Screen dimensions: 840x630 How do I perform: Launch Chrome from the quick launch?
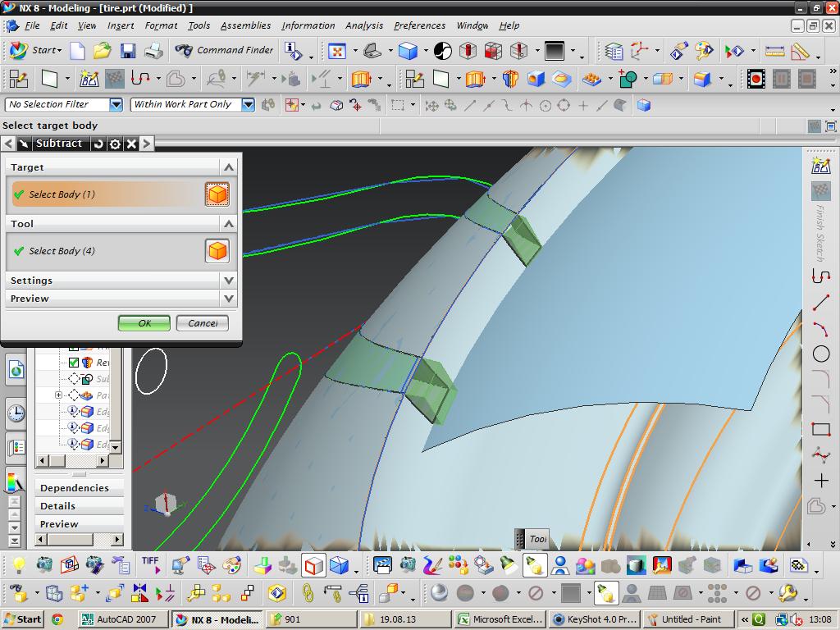click(x=57, y=619)
